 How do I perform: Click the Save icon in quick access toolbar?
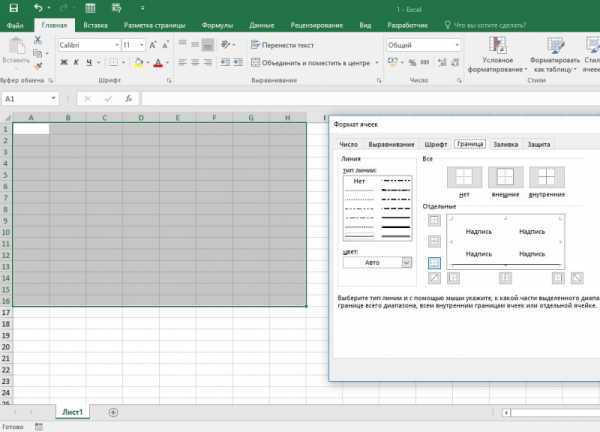coord(13,8)
